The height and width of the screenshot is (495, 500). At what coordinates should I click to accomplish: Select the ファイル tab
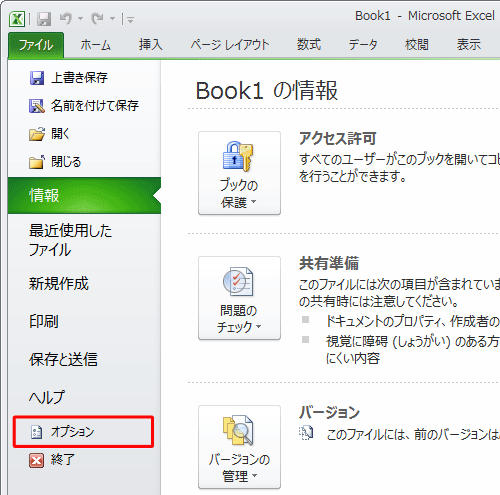(36, 45)
